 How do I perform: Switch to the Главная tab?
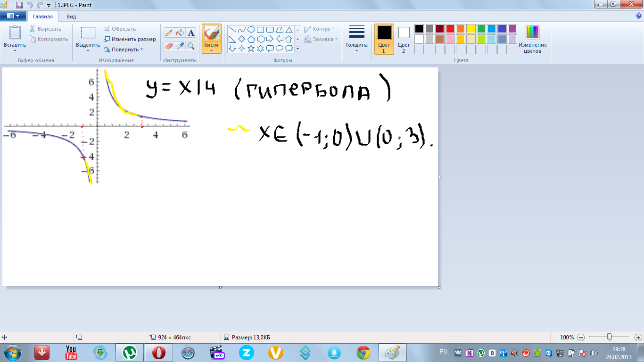pos(43,16)
